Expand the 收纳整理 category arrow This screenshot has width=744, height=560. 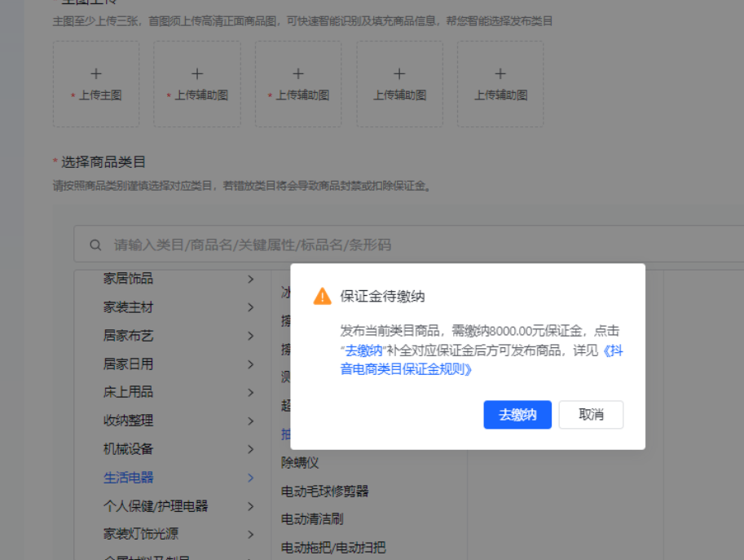(x=250, y=421)
